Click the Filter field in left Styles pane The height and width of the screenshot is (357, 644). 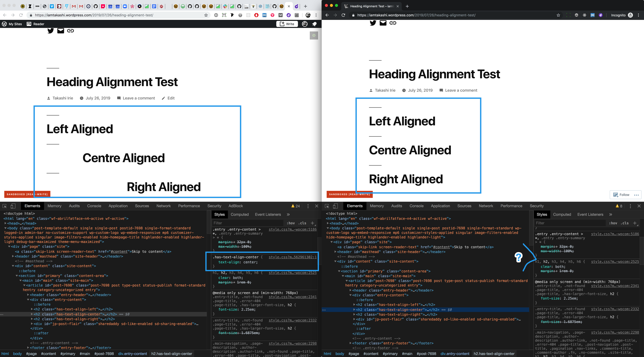pos(247,223)
